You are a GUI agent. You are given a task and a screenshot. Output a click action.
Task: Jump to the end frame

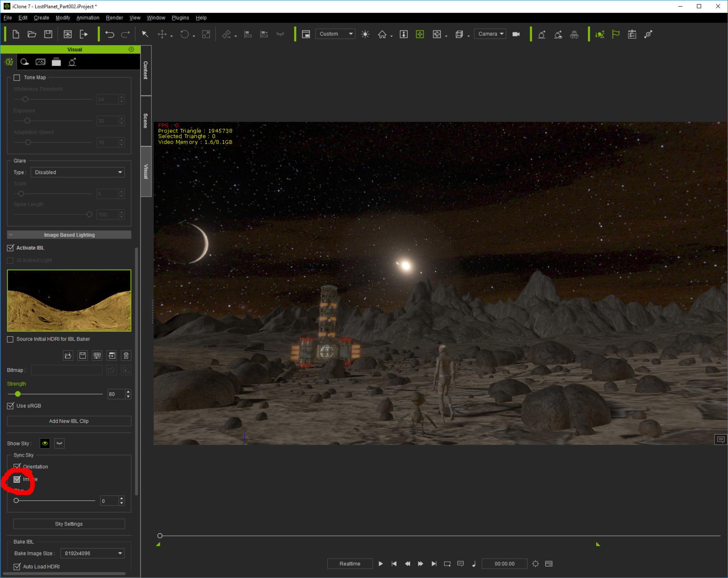click(x=434, y=564)
